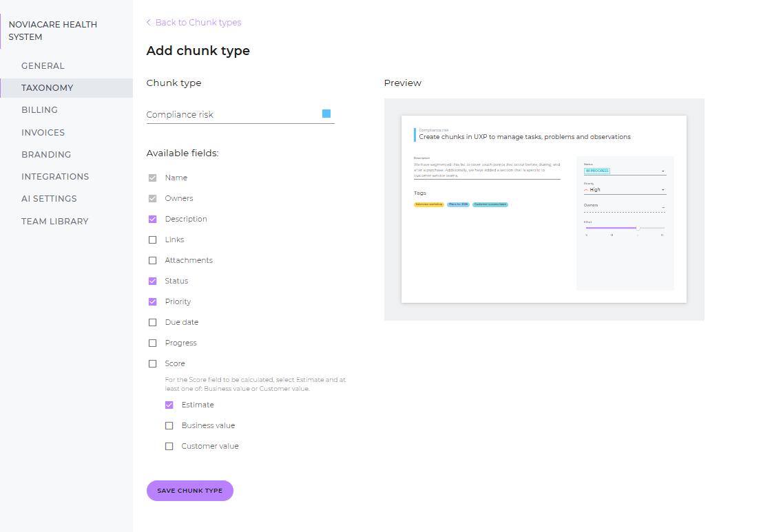Viewport: 772px width, 532px height.
Task: Go to Billing settings
Action: pyautogui.click(x=39, y=110)
